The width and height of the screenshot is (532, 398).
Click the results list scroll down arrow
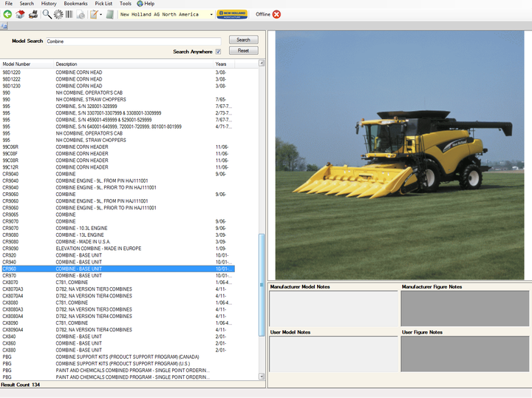[x=262, y=377]
